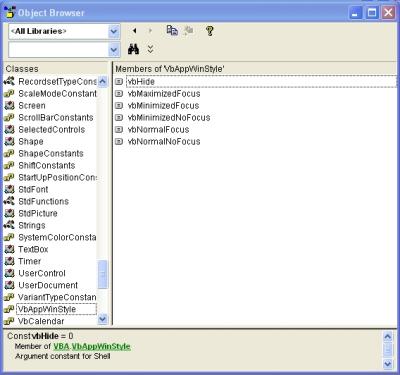Click Classes list scroll down arrow
The image size is (400, 375).
(103, 319)
